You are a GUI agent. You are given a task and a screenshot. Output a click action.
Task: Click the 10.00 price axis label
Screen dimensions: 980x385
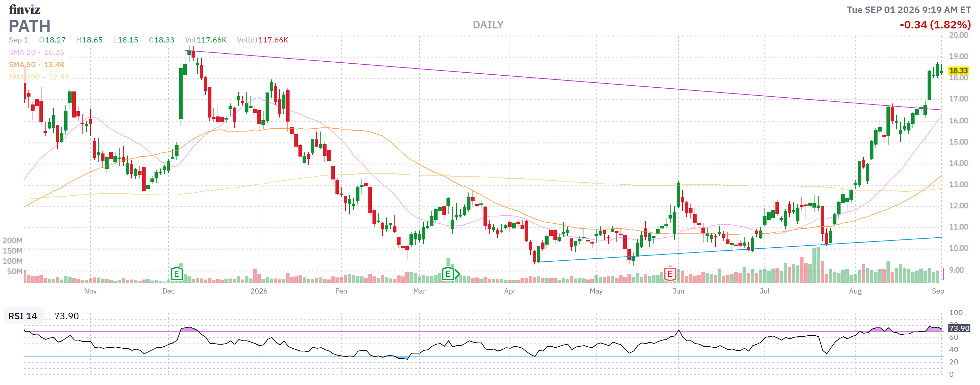coord(959,248)
